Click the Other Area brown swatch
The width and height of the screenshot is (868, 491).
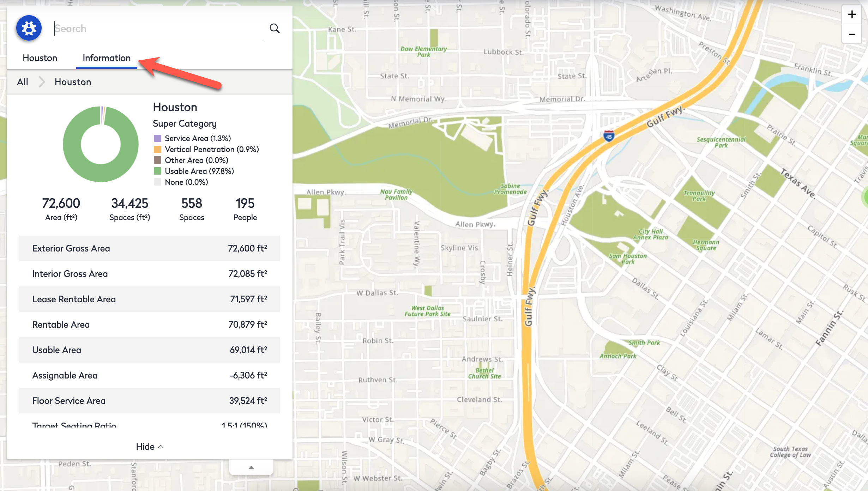157,160
